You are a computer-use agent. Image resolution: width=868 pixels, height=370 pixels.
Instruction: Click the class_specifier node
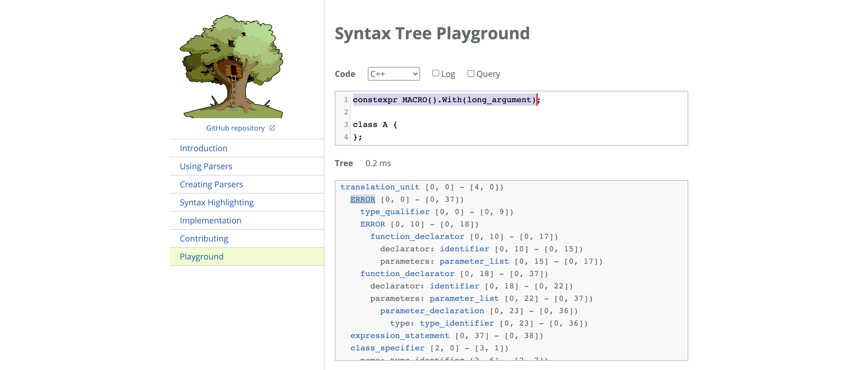tap(387, 348)
